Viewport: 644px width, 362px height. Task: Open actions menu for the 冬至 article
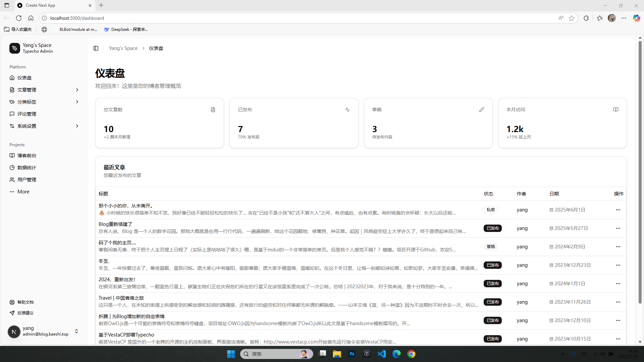pyautogui.click(x=618, y=265)
